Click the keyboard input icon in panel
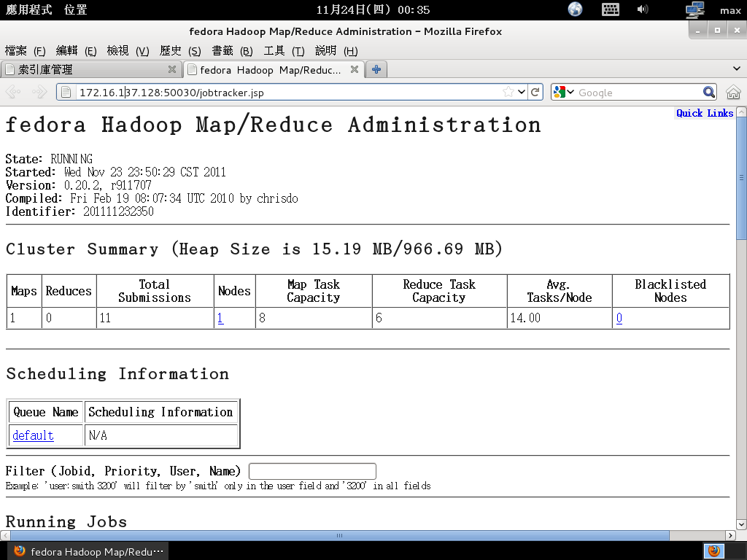This screenshot has width=747, height=560. (x=611, y=9)
